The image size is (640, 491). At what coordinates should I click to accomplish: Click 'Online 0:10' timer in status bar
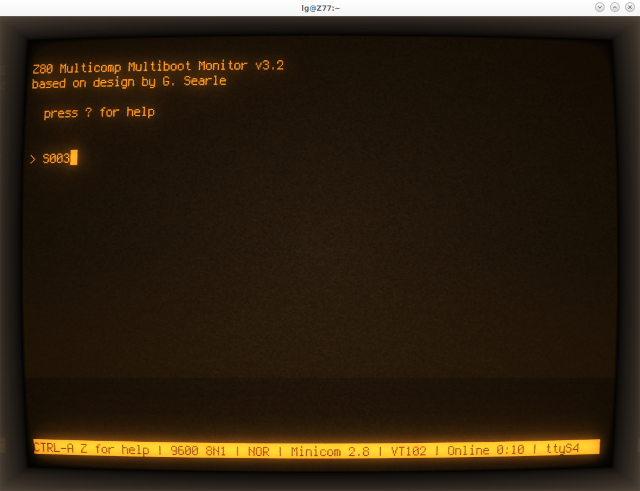(x=486, y=450)
